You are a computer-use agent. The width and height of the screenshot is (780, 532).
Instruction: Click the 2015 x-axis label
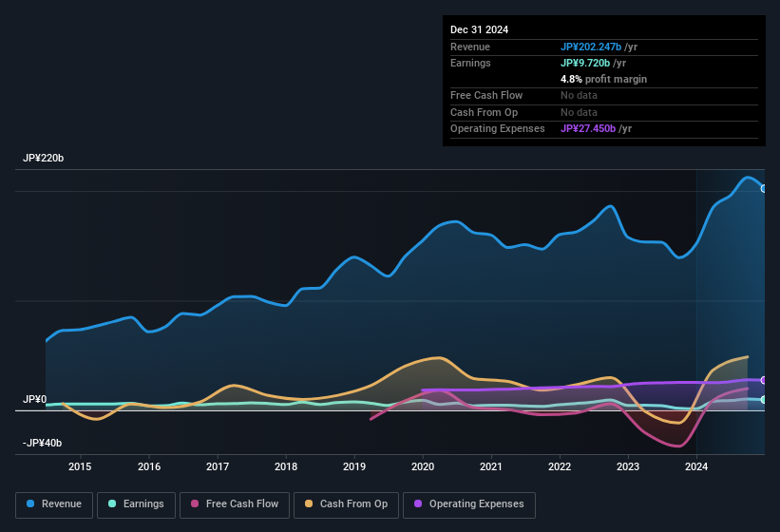[80, 466]
